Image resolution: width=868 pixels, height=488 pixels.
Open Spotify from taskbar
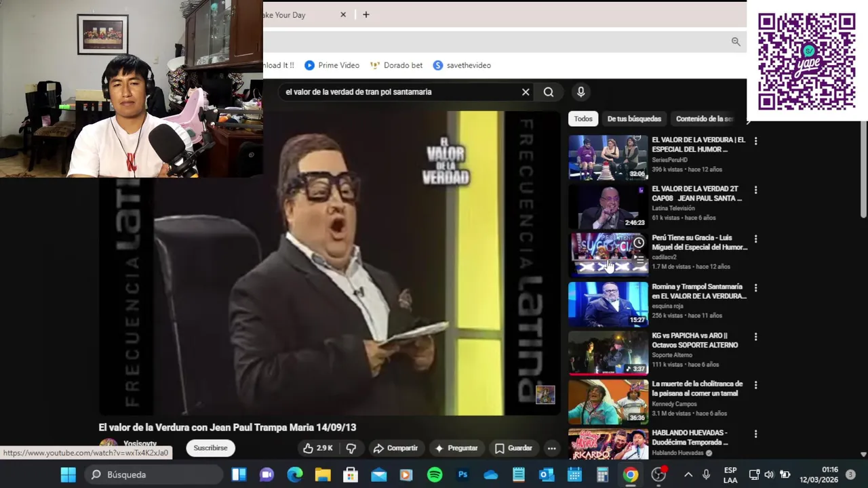[435, 474]
